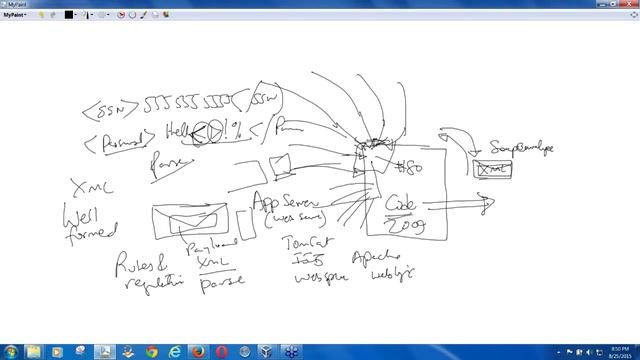
Task: Minimize the MyPaint window
Action: coord(602,4)
